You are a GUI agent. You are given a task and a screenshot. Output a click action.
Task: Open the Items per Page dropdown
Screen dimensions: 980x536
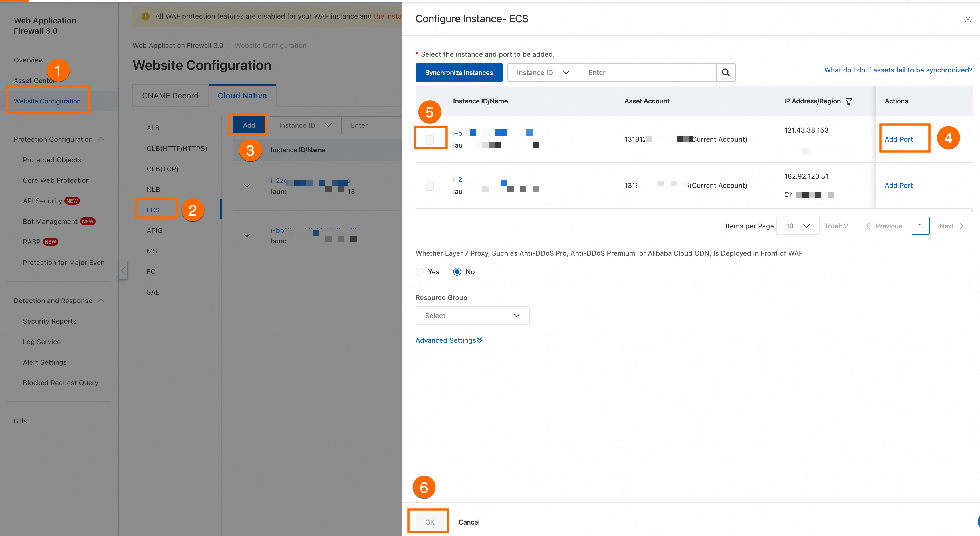click(x=797, y=226)
